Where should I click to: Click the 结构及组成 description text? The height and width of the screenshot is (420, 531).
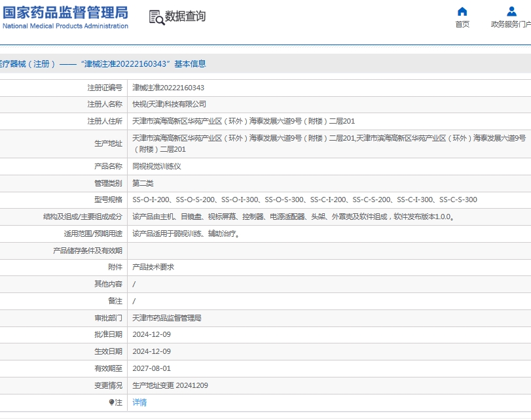[x=293, y=217]
